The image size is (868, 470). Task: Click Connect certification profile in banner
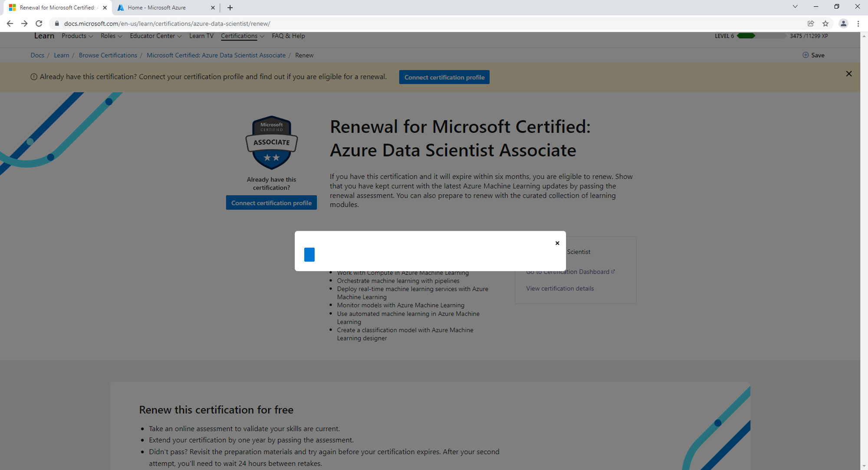pyautogui.click(x=444, y=77)
